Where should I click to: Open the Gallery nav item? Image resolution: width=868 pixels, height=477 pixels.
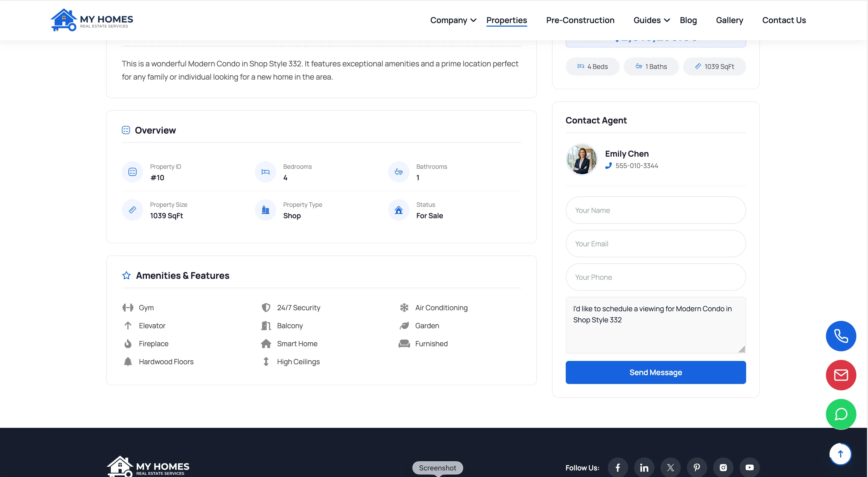coord(729,20)
